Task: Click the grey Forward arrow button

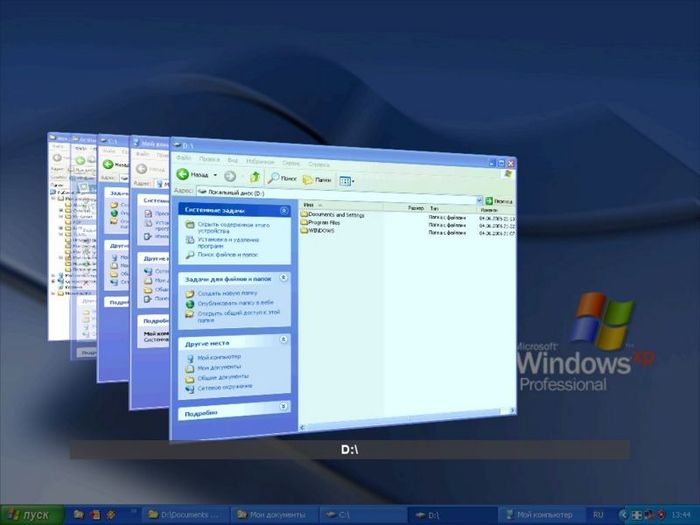Action: 230,176
